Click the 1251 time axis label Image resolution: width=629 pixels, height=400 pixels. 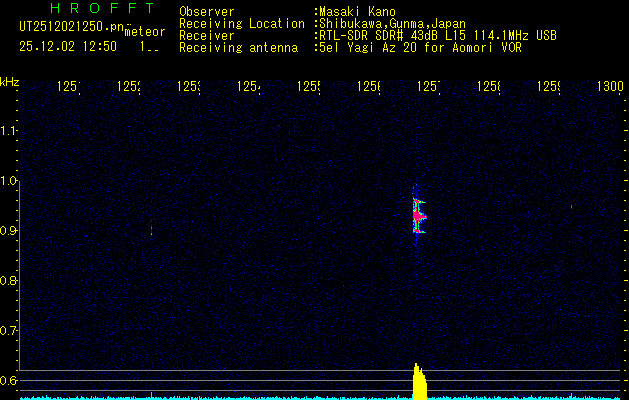[x=69, y=86]
